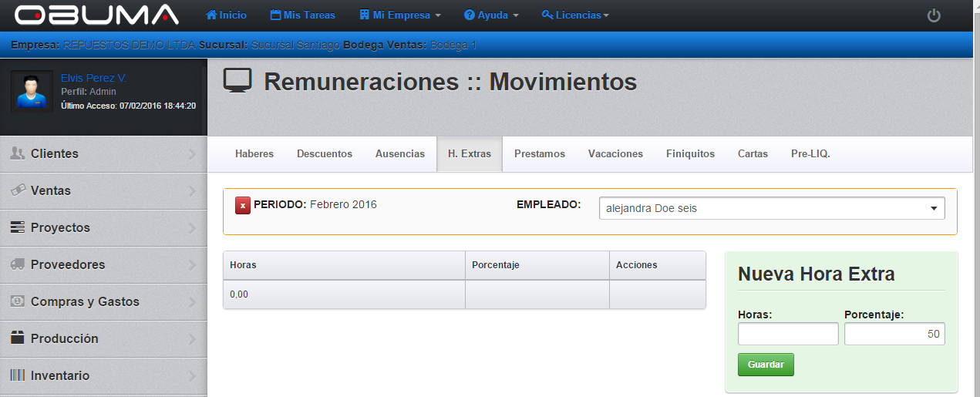Open the Ayuda dropdown menu
The width and height of the screenshot is (980, 397).
(x=491, y=15)
